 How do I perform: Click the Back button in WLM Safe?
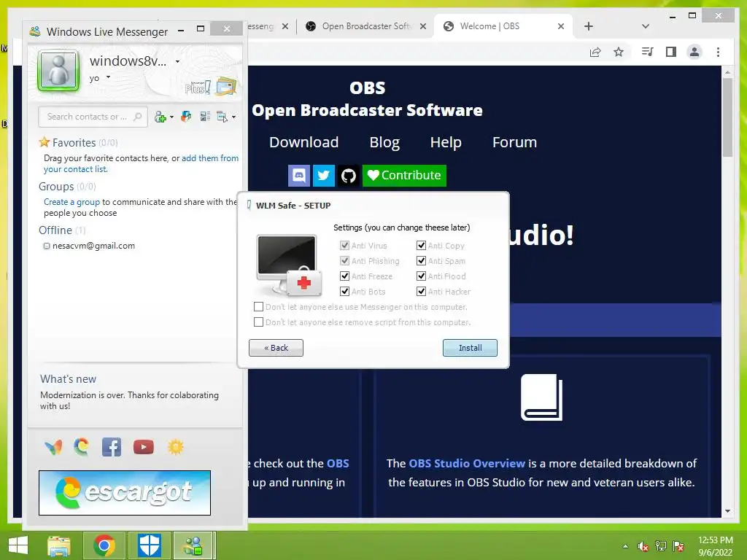click(276, 348)
